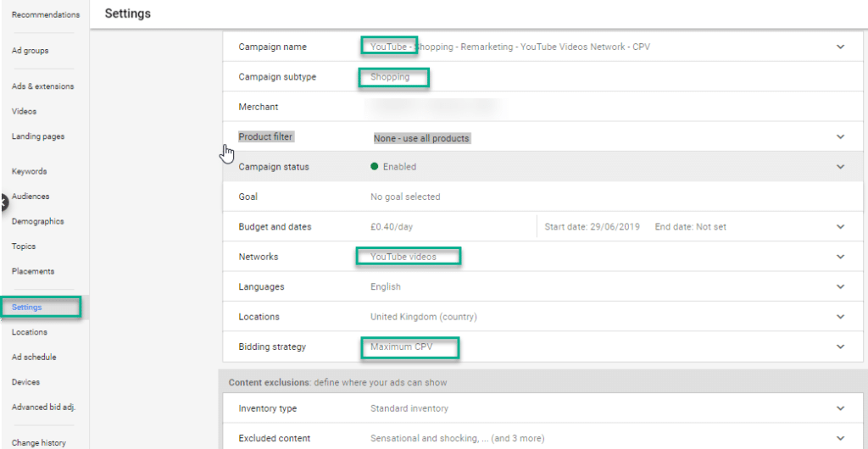Image resolution: width=868 pixels, height=449 pixels.
Task: Click the Product filter label
Action: 265,136
